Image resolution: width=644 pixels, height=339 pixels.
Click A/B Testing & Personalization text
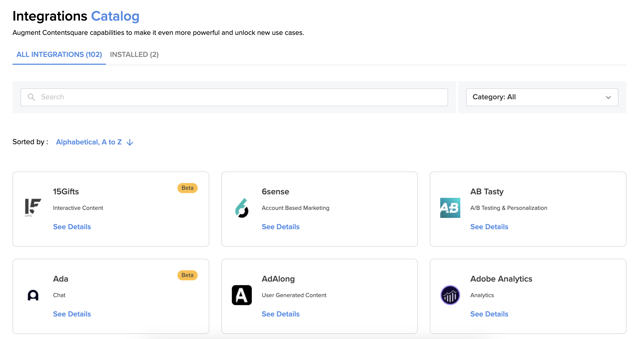coord(509,208)
